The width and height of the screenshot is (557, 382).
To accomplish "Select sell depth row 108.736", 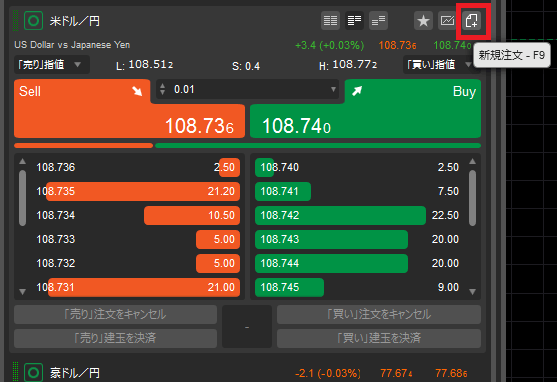I will click(x=138, y=167).
